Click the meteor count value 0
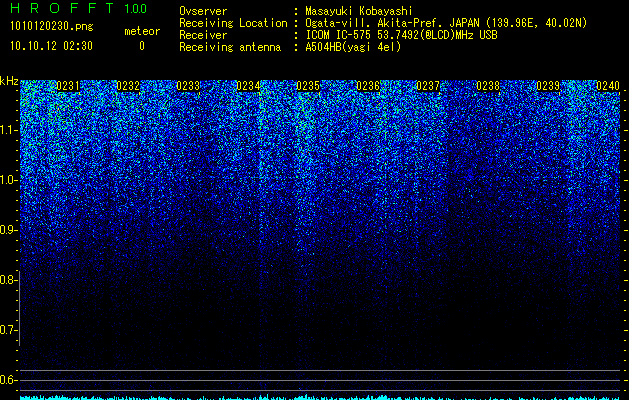Screen dimensions: 629x400 pos(142,46)
